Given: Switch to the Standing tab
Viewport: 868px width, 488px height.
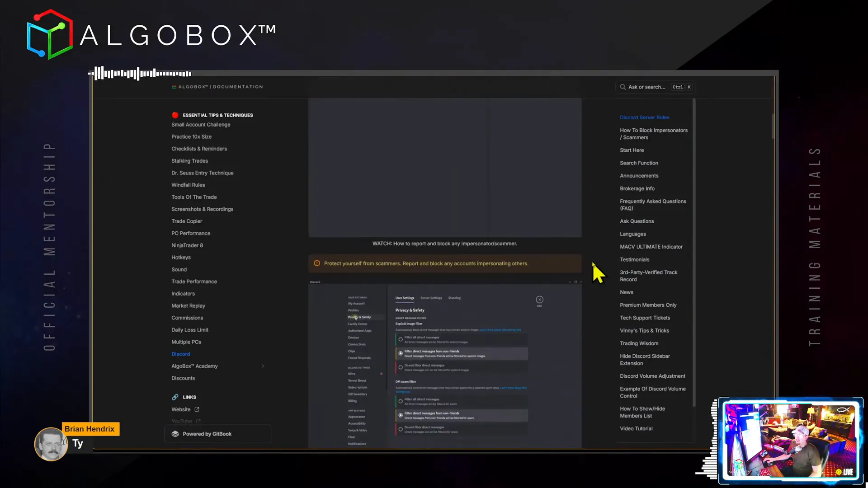Looking at the screenshot, I should click(454, 298).
